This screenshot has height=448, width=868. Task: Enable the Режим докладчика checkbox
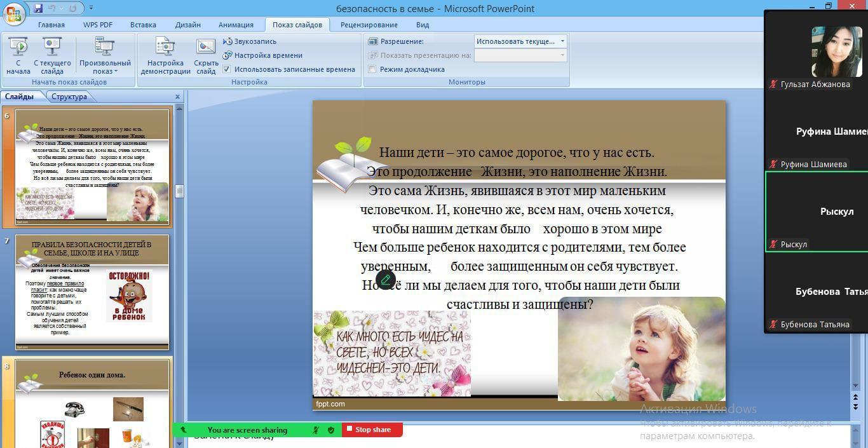(x=372, y=69)
